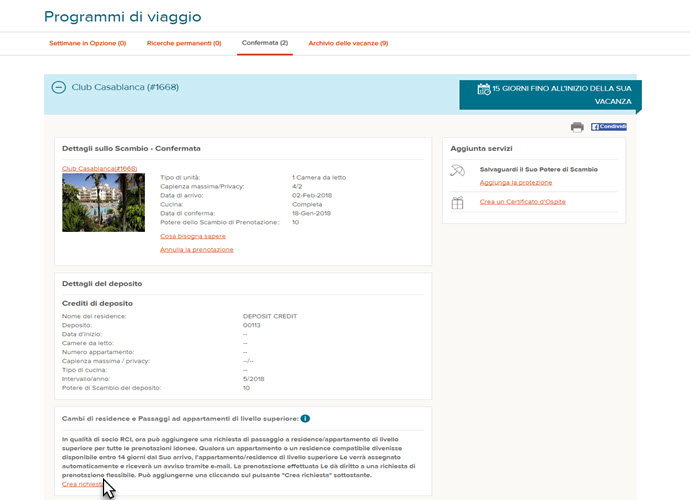Click the Intervallo/anno value 5/2018
Viewport: 690px width, 500px height.
(x=253, y=379)
